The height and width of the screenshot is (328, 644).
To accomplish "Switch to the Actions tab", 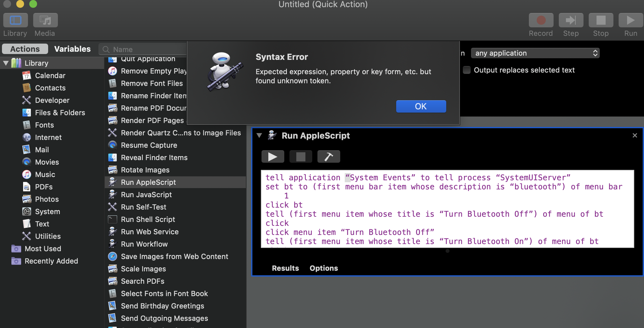I will point(25,49).
